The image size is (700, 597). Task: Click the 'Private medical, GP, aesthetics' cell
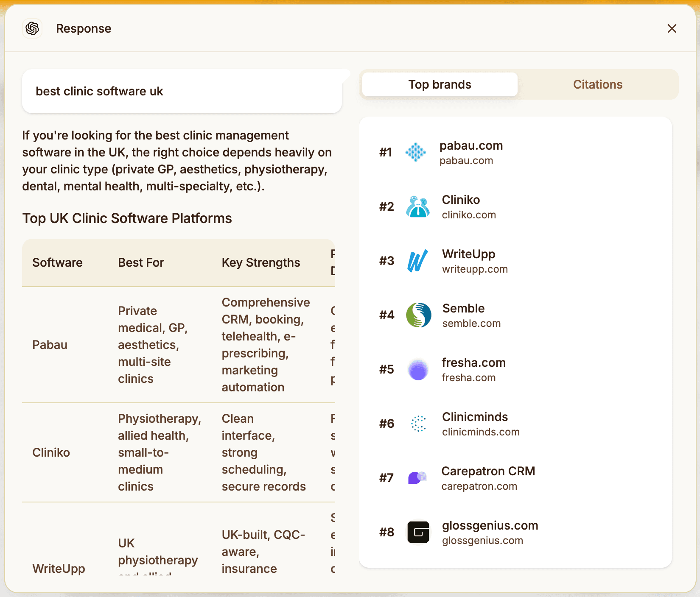153,345
